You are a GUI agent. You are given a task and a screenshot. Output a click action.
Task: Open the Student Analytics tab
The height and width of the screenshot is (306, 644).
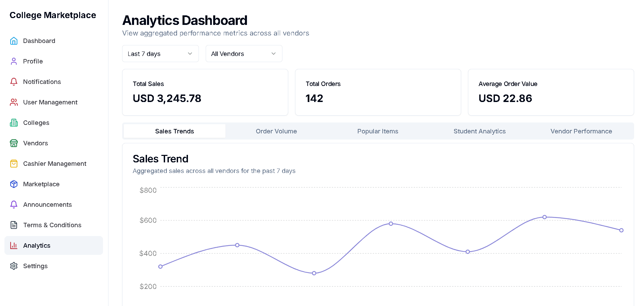[x=479, y=131]
